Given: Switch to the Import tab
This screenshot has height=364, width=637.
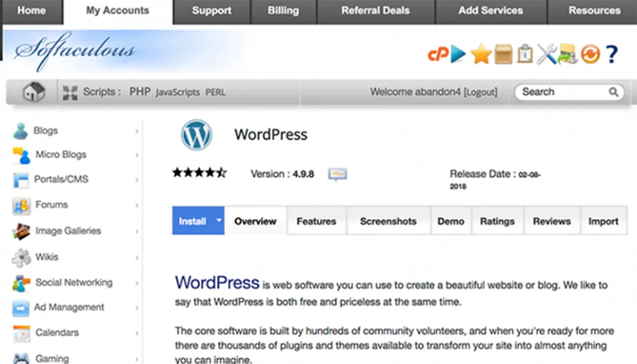Looking at the screenshot, I should 604,221.
